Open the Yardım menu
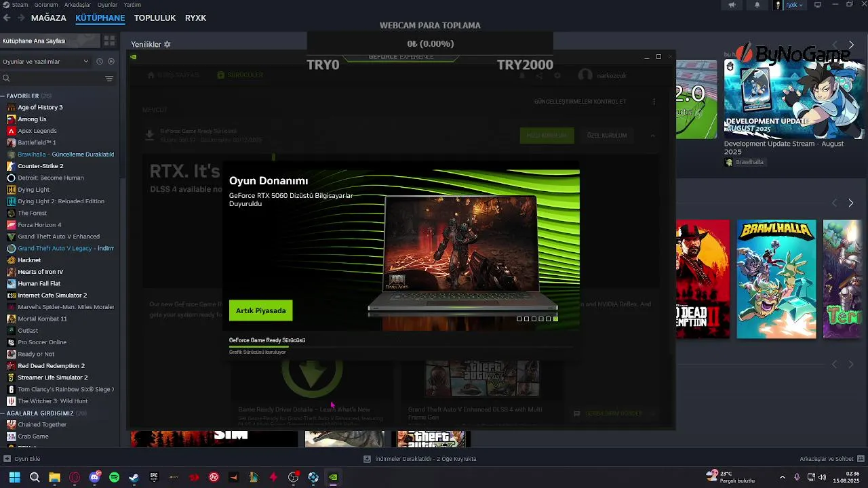 [132, 5]
